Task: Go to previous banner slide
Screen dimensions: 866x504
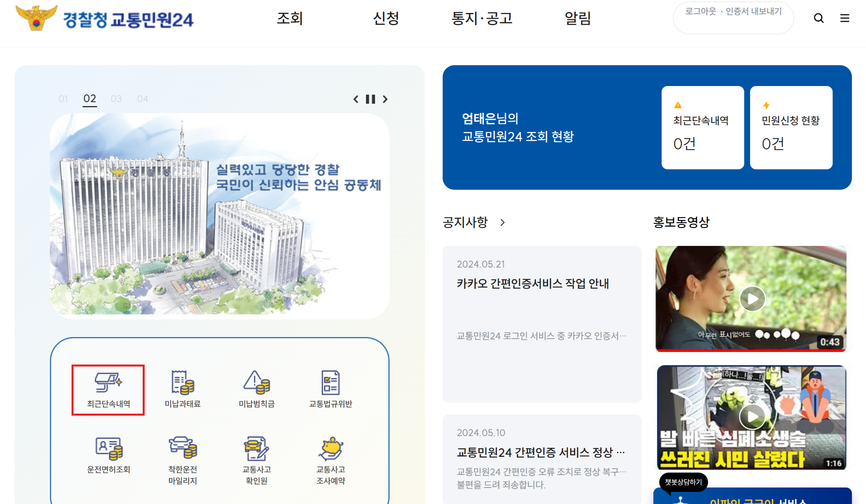Action: point(356,99)
